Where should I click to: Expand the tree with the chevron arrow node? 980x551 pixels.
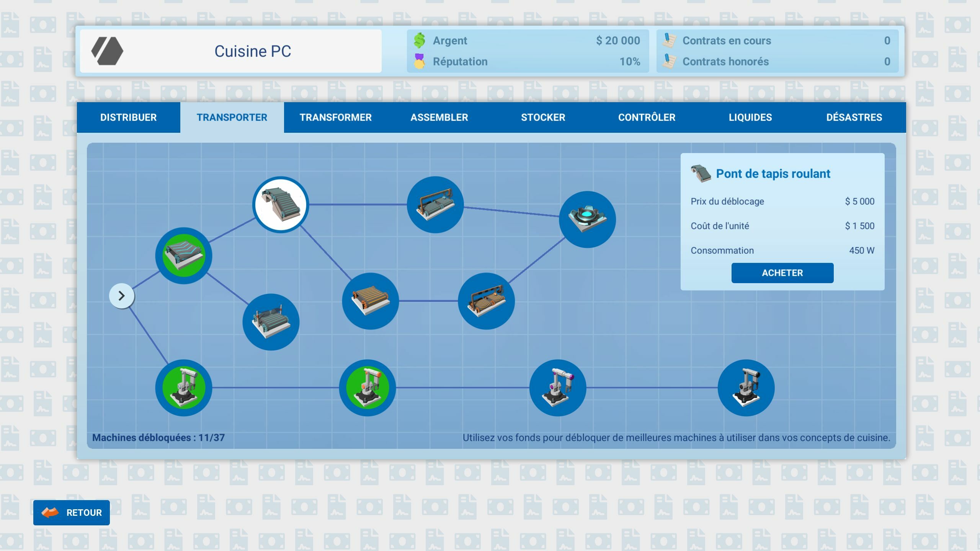[122, 296]
